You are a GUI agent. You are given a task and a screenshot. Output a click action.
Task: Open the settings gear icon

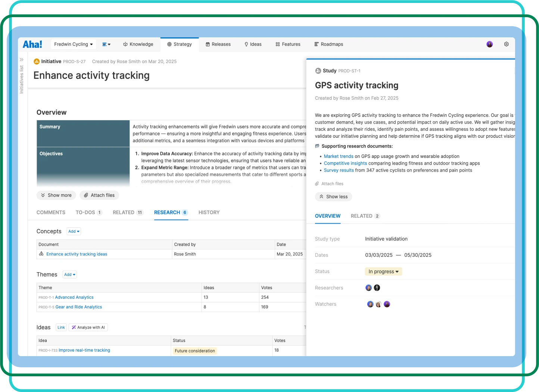506,44
